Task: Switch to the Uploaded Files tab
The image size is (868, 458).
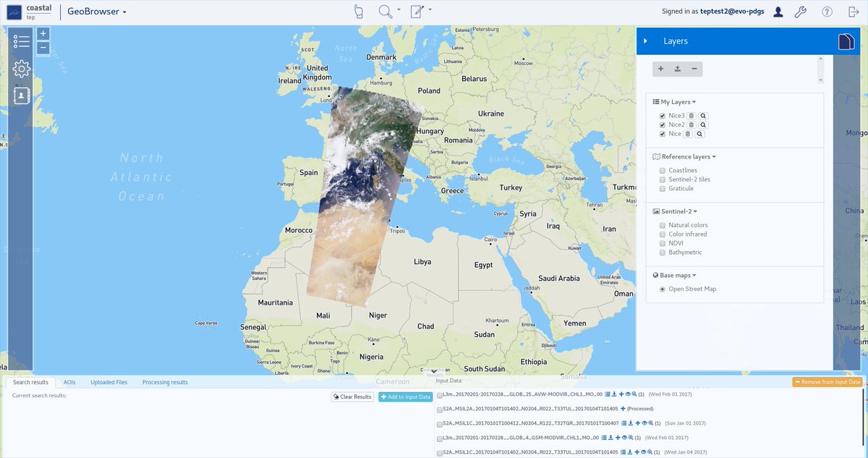Action: [x=109, y=382]
